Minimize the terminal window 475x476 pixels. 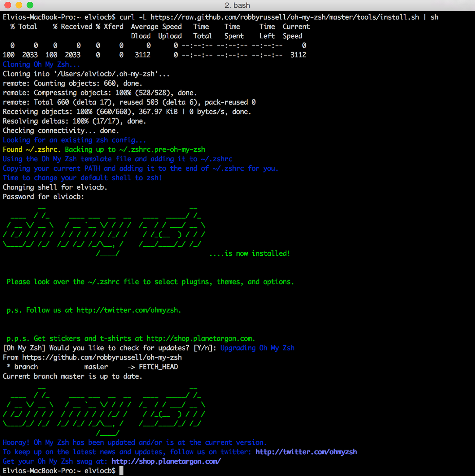pyautogui.click(x=19, y=5)
